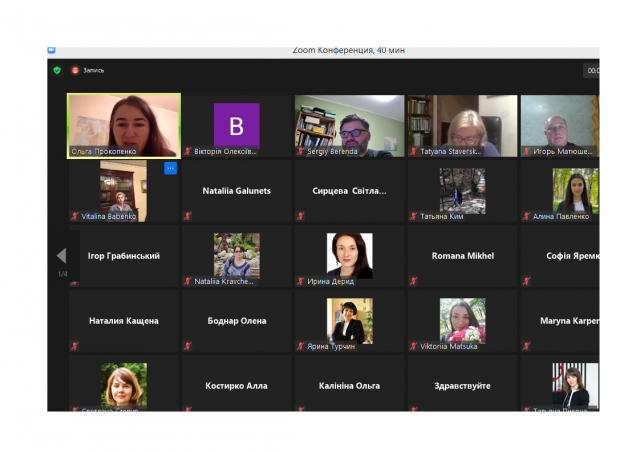Select Tatyana Staversk video tile
This screenshot has width=640, height=452.
click(x=462, y=126)
